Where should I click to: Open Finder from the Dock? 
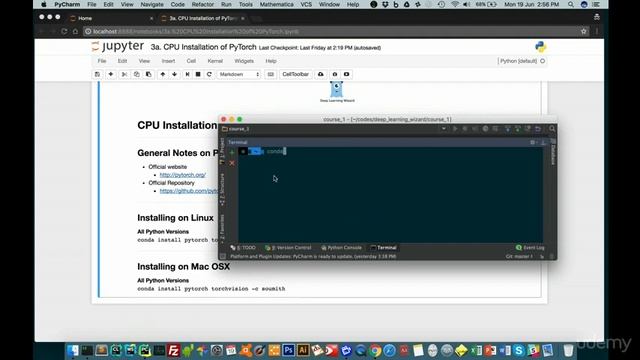point(73,350)
